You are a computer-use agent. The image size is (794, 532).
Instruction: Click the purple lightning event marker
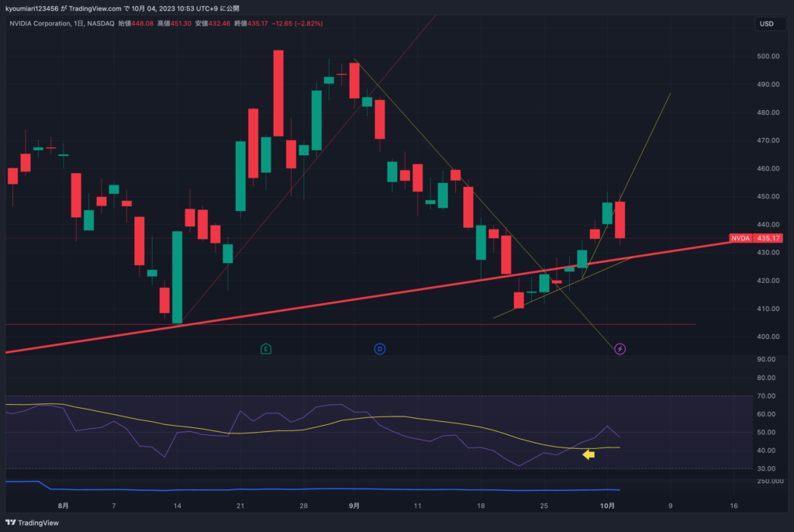tap(620, 348)
